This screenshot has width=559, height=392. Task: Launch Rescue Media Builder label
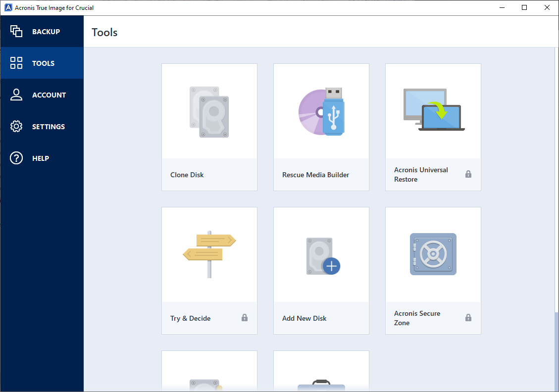click(315, 175)
